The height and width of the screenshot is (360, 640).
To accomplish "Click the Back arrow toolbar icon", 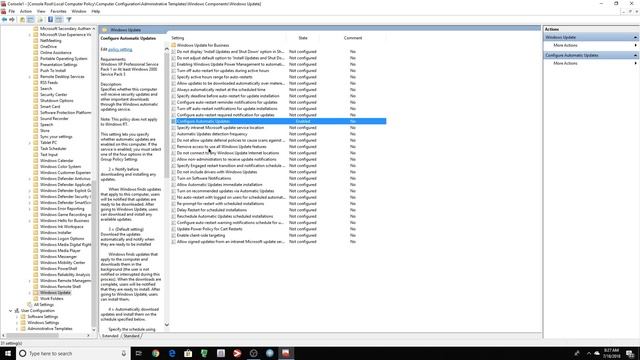I will coord(4,20).
